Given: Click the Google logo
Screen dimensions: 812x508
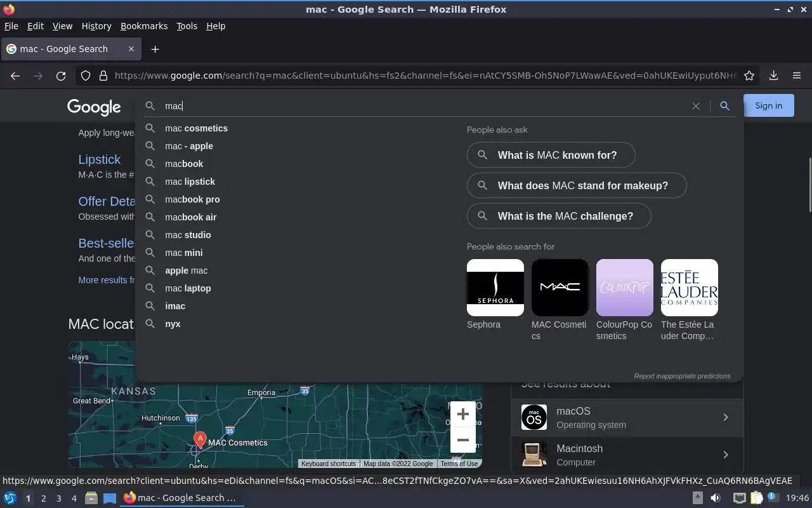Looking at the screenshot, I should [x=94, y=107].
